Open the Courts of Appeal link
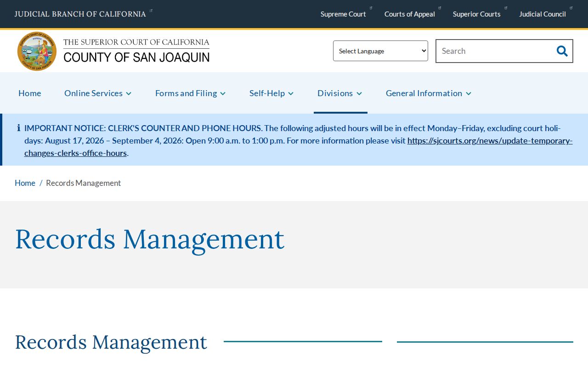Image resolution: width=588 pixels, height=368 pixels. tap(410, 14)
